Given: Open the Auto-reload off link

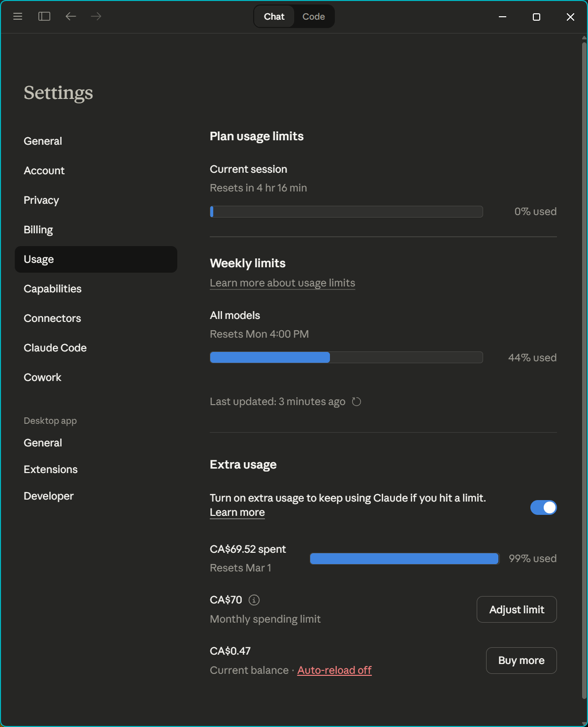Looking at the screenshot, I should coord(334,670).
